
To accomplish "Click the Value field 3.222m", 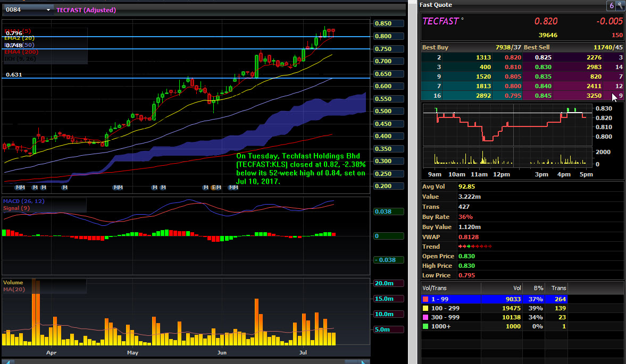I will [x=470, y=197].
